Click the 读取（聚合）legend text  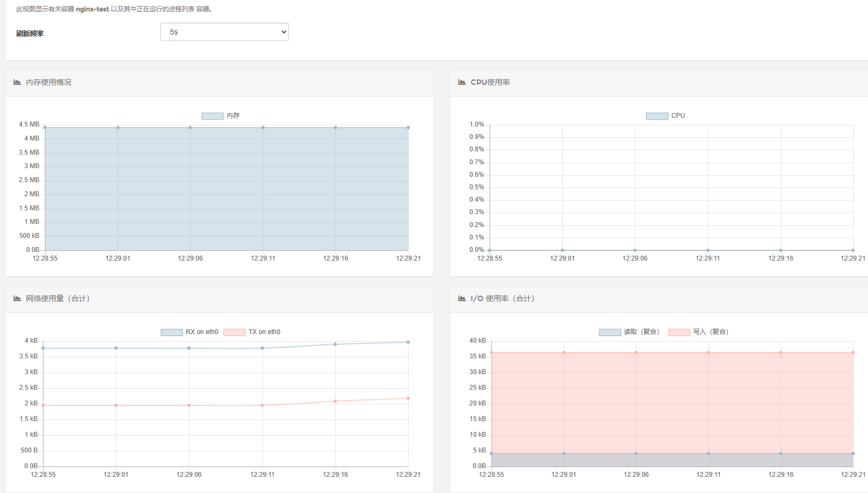[x=642, y=332]
